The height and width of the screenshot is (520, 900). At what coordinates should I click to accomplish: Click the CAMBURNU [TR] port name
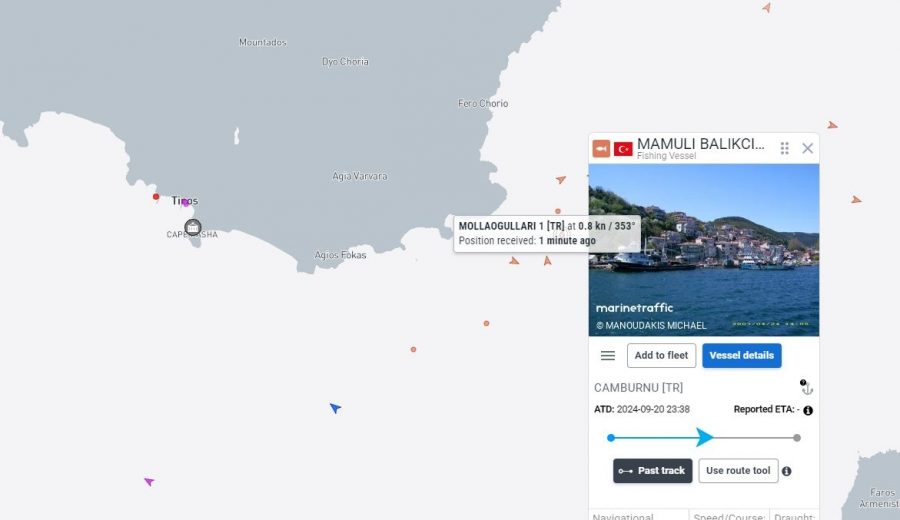638,388
